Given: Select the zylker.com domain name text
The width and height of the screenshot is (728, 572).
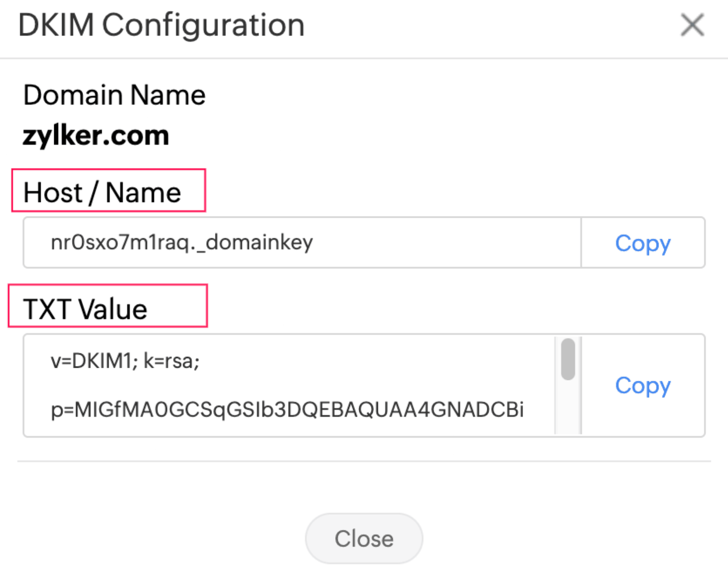Looking at the screenshot, I should [96, 136].
